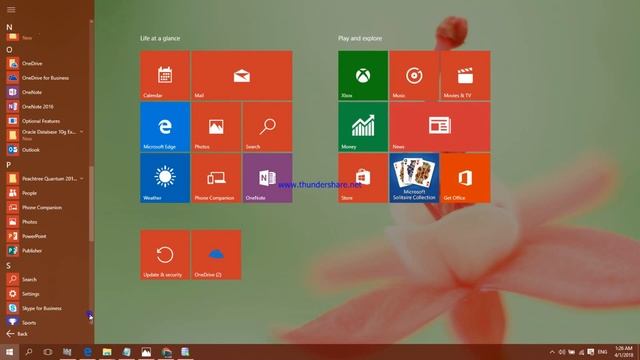Open OneNote in the app list
Screen dimensions: 640x360
pyautogui.click(x=45, y=92)
